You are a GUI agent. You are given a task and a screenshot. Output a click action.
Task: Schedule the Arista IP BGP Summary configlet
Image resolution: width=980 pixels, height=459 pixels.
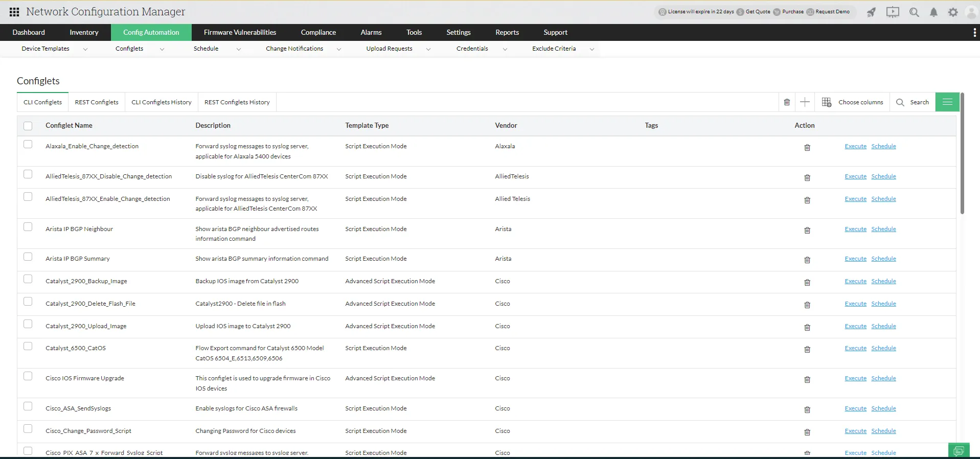point(883,259)
